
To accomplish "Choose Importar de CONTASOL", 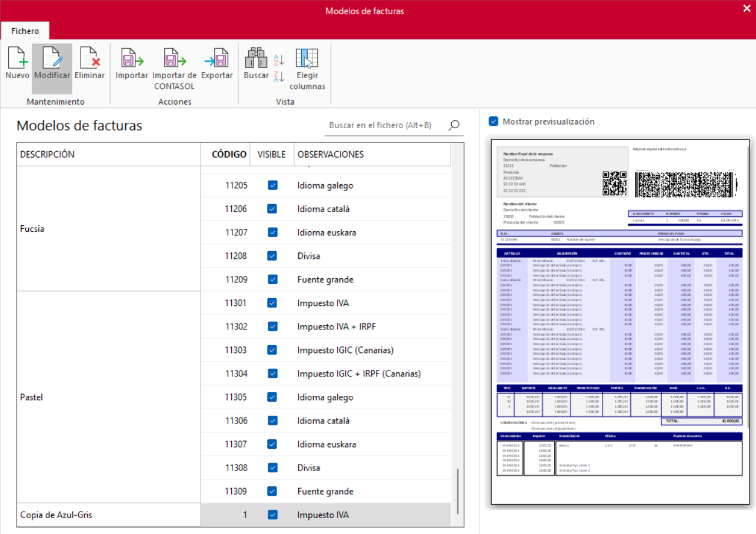I will (174, 69).
